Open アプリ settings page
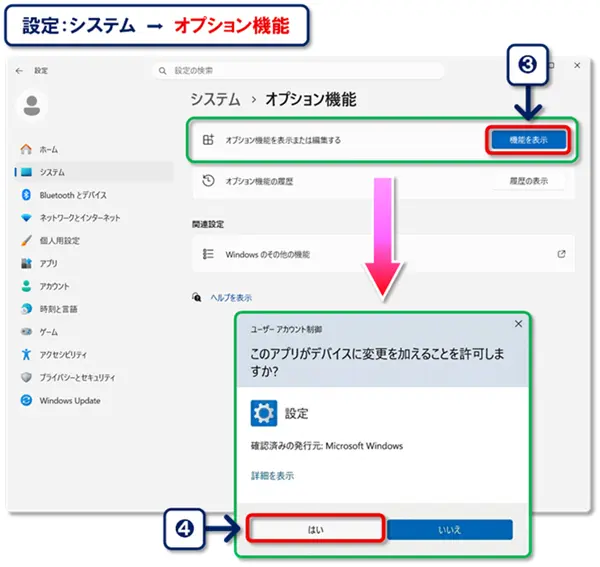The height and width of the screenshot is (567, 600). coord(49,264)
